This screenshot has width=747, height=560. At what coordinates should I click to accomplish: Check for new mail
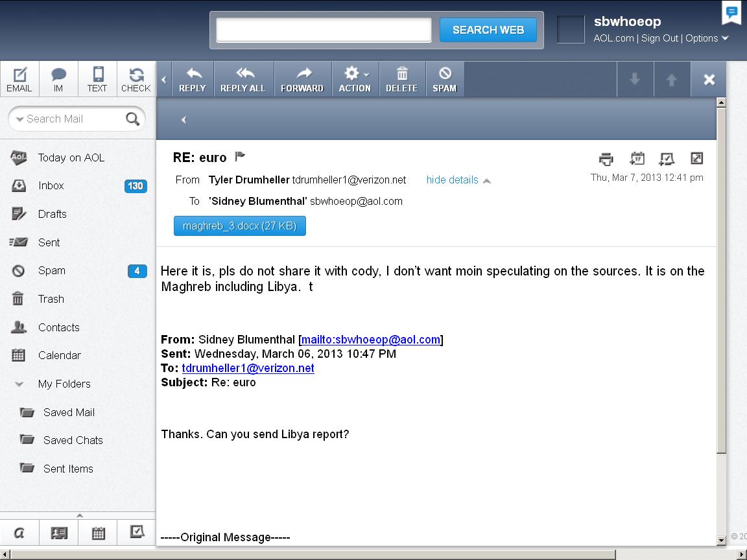pyautogui.click(x=136, y=79)
